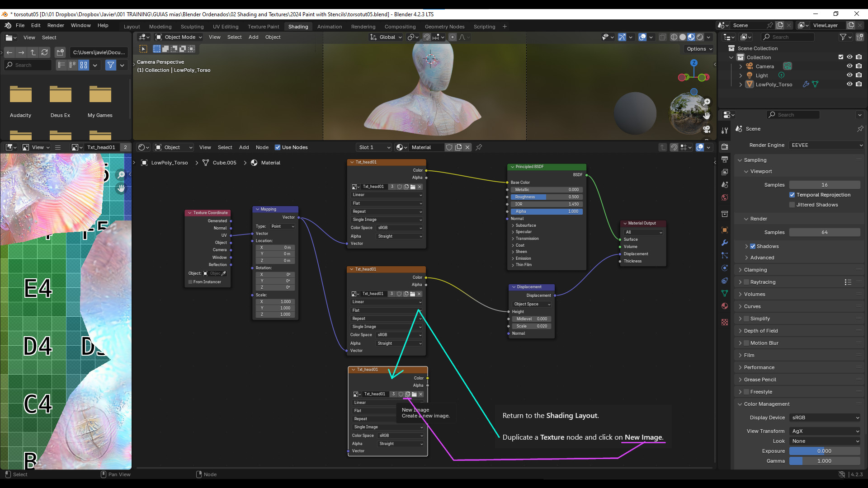Open the Geometry Nodes workspace tab
Screen dimensions: 868x488
444,27
